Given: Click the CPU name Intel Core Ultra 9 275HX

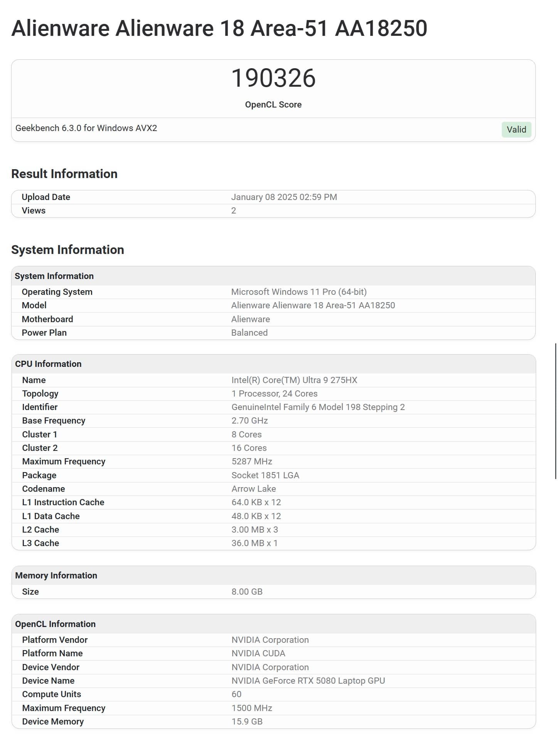Looking at the screenshot, I should point(294,380).
